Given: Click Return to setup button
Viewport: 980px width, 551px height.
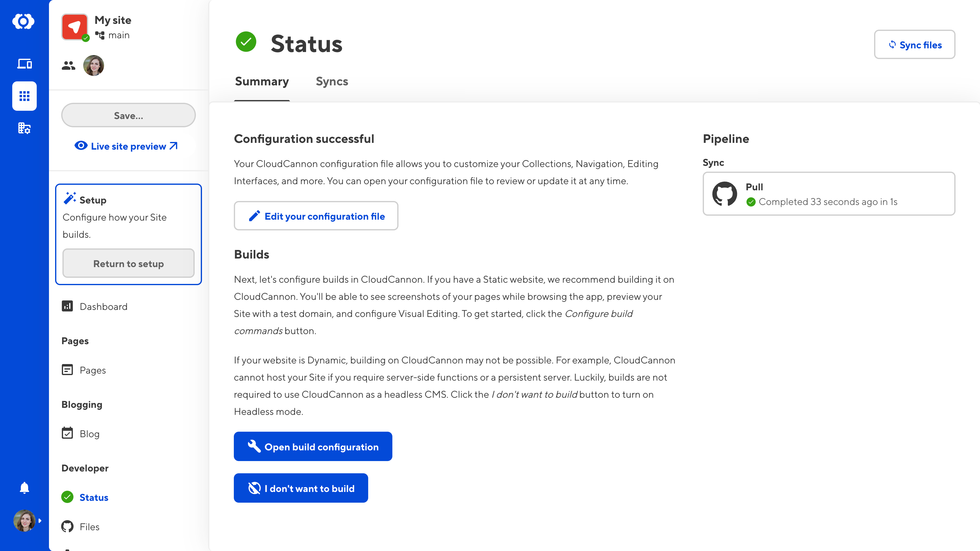Looking at the screenshot, I should [129, 263].
